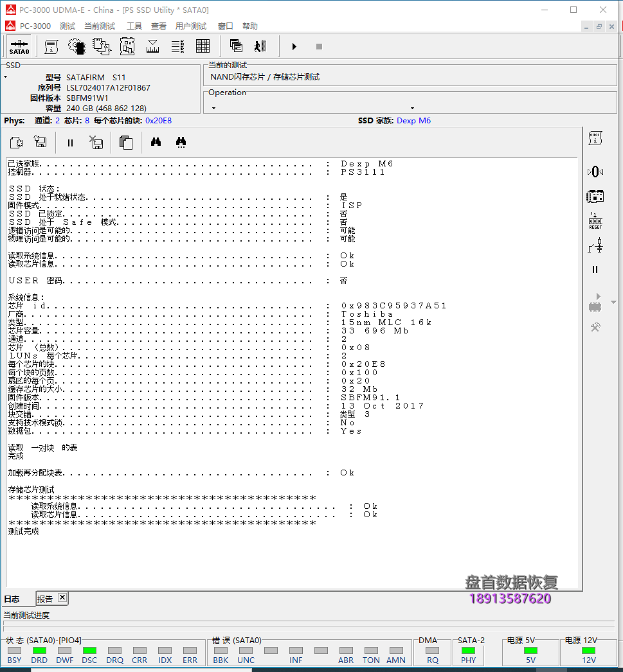Click the serial number LSL7024017A12F01867
Screen dimensions: 623x672
108,88
